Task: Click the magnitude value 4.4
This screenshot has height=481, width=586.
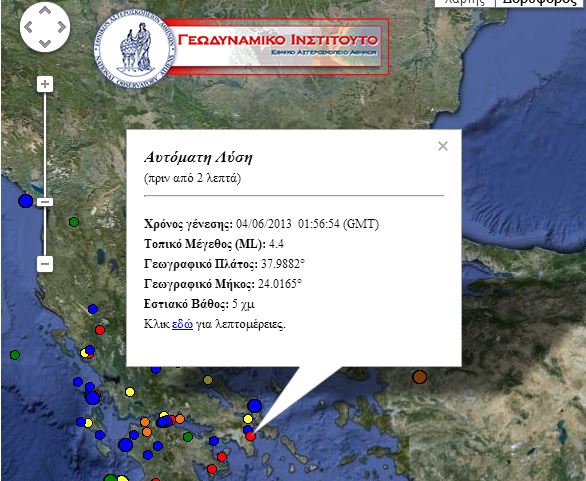Action: pyautogui.click(x=276, y=244)
